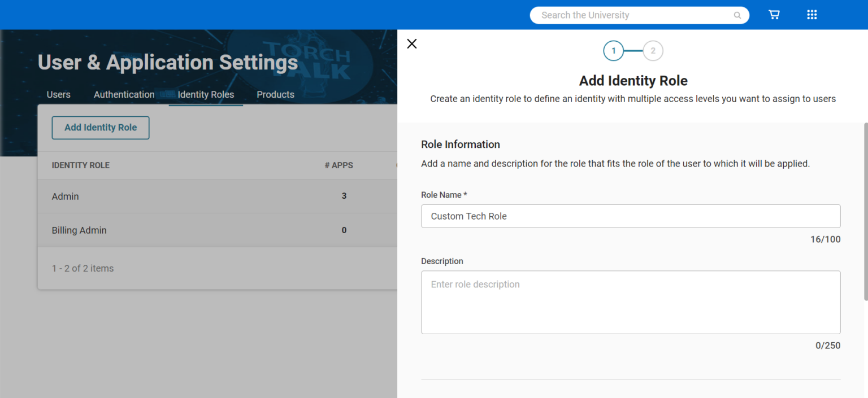Click the Add Identity Role button
868x398 pixels.
tap(100, 128)
